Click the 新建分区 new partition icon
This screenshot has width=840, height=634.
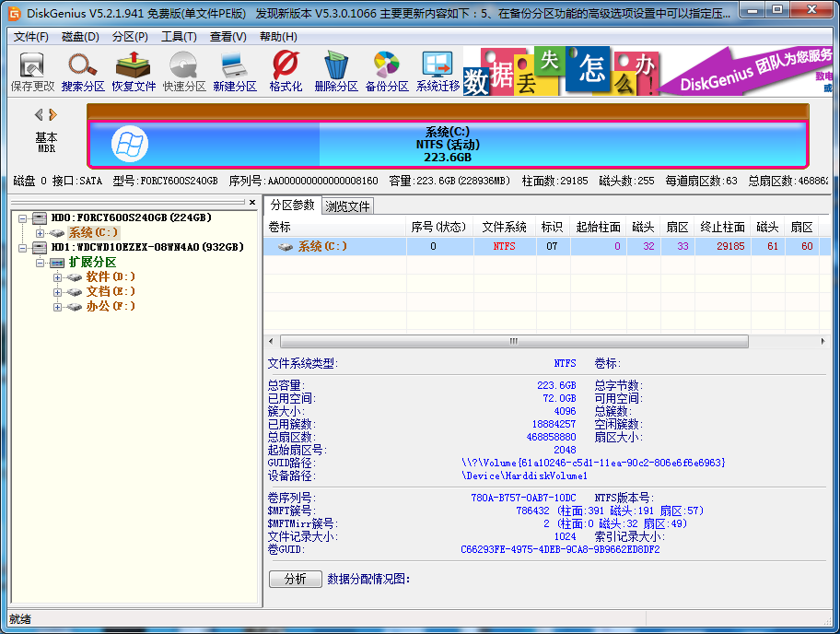tap(234, 71)
